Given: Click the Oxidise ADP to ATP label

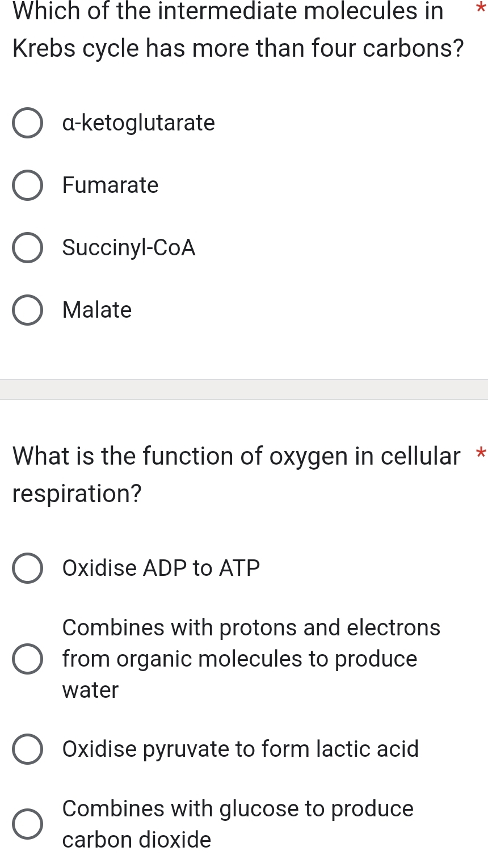Looking at the screenshot, I should (x=161, y=568).
